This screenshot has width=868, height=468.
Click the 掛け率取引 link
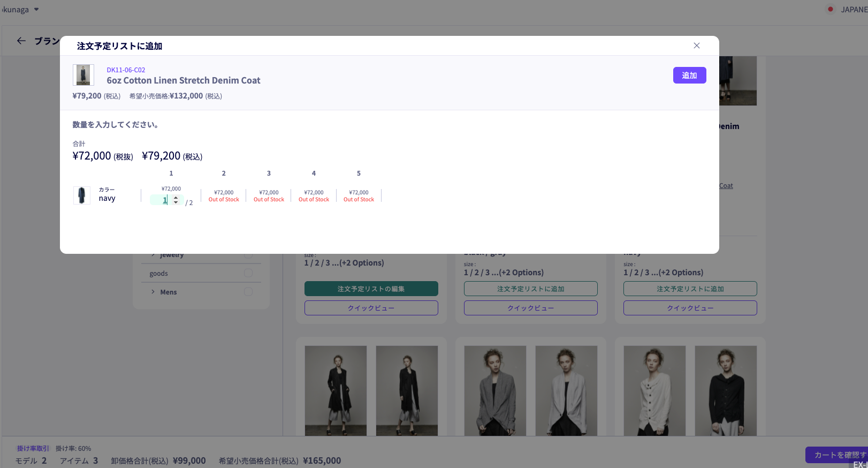click(33, 449)
